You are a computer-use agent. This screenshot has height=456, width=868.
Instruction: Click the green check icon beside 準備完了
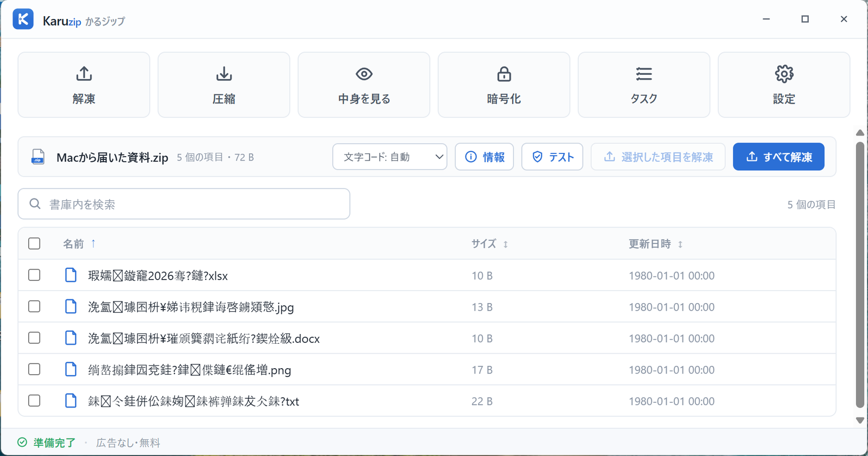tap(22, 442)
